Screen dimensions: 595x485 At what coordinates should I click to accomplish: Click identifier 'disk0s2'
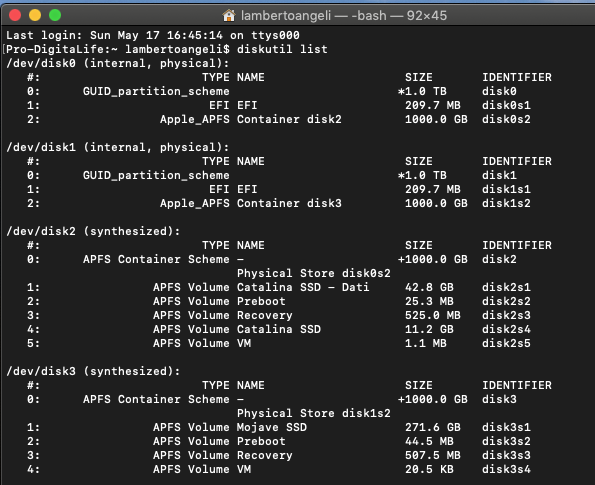506,119
